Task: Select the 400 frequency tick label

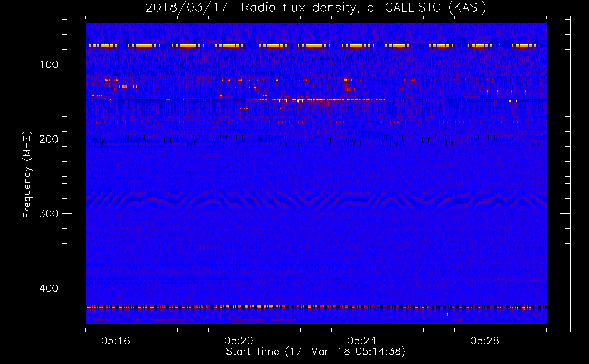Action: point(49,288)
